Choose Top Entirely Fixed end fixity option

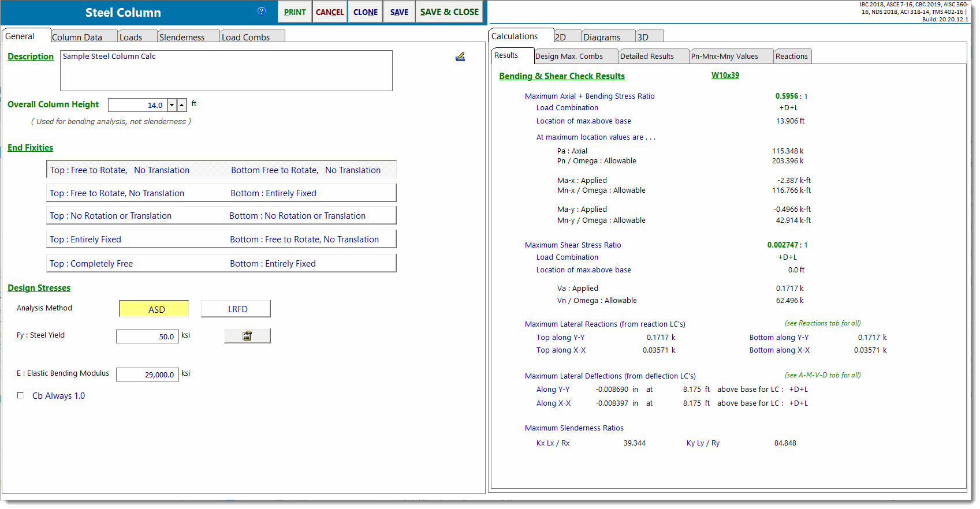click(221, 239)
